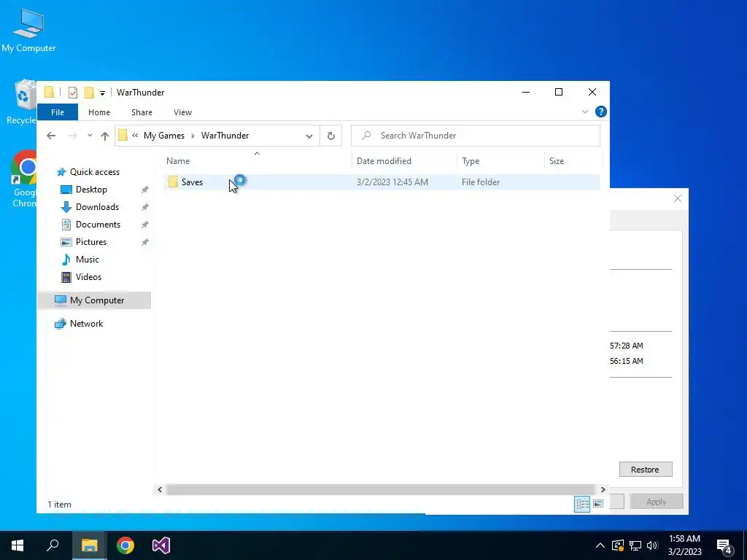Unpin Documents using its pin icon

coord(145,225)
